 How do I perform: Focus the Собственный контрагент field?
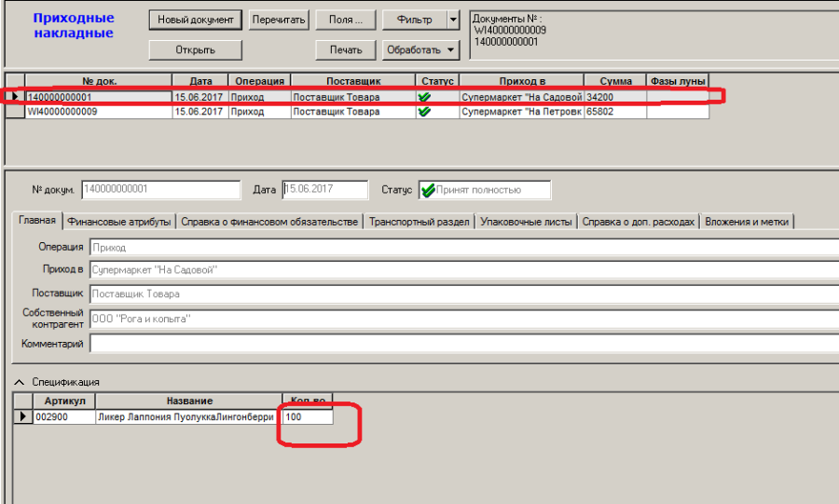point(464,319)
